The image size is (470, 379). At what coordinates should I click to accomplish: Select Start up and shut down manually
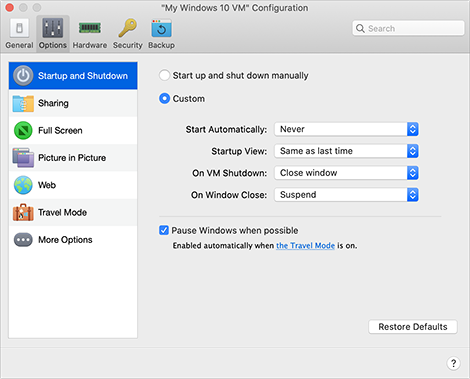coord(164,75)
